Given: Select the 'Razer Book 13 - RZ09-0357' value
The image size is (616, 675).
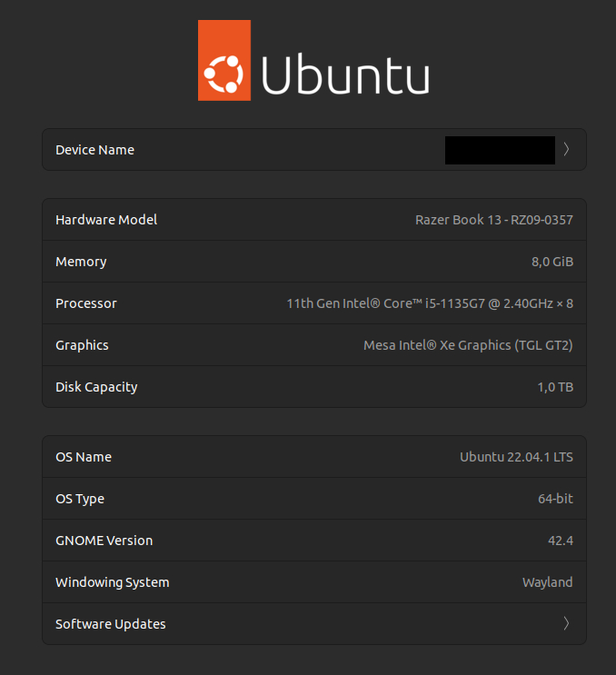Looking at the screenshot, I should [494, 220].
